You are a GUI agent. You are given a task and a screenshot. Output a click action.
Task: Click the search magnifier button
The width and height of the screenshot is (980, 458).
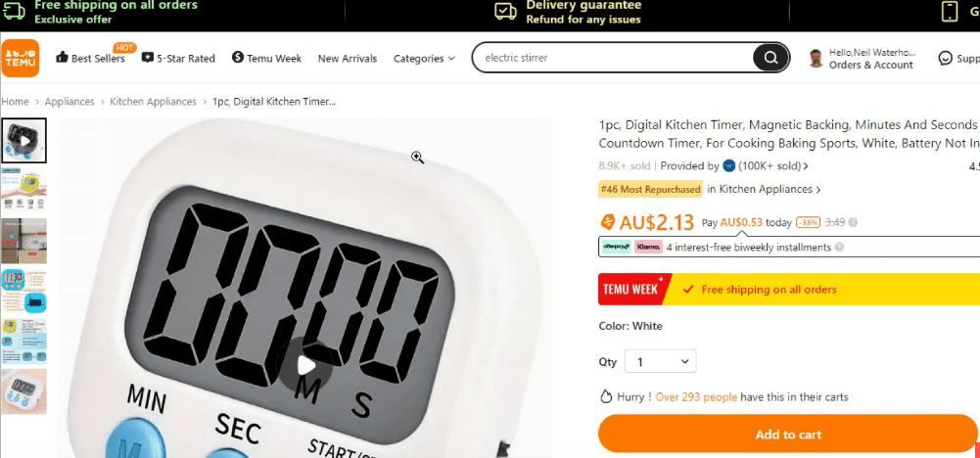[770, 58]
